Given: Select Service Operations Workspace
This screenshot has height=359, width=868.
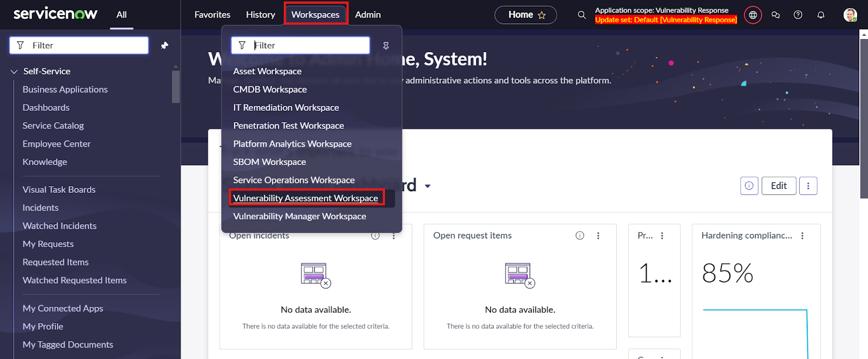Looking at the screenshot, I should coord(294,180).
